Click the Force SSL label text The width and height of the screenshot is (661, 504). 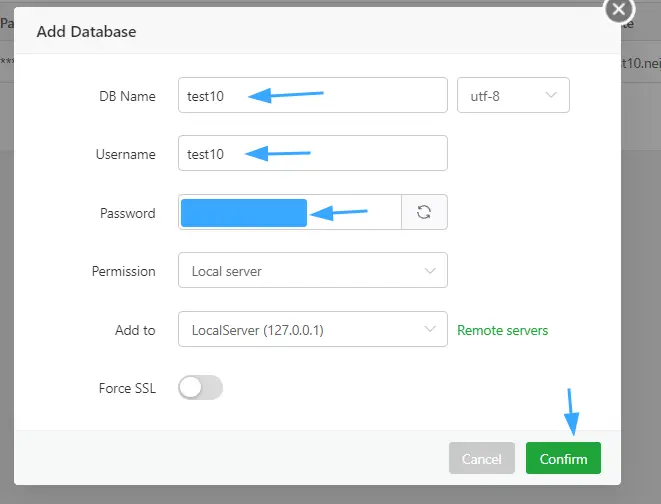[125, 389]
